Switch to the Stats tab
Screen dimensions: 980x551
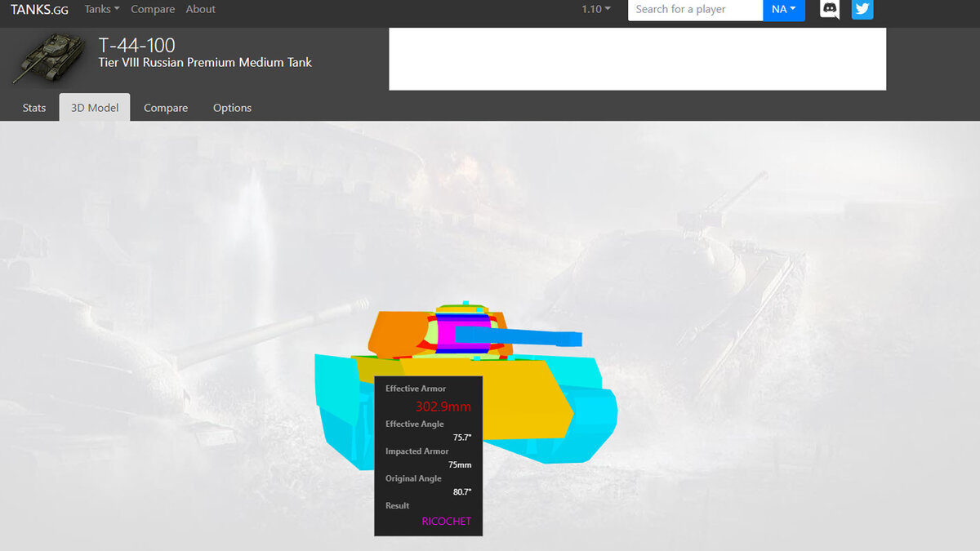(x=34, y=108)
